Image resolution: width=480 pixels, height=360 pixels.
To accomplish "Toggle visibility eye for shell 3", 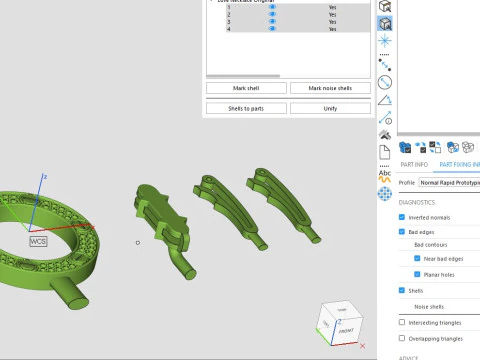I will tap(272, 22).
